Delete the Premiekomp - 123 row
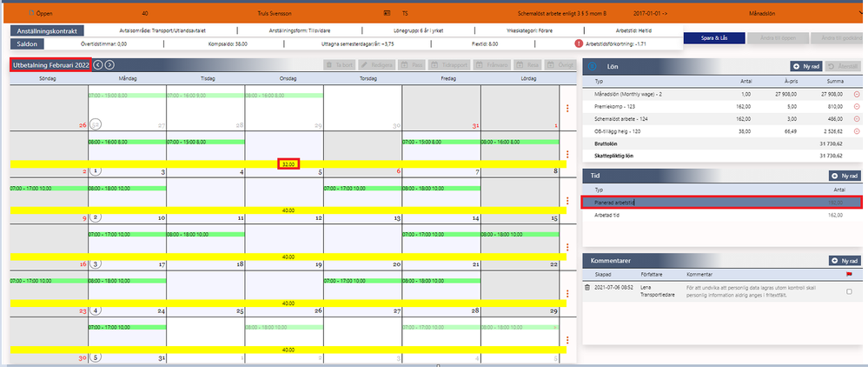Screen dimensions: 868x367 coord(857,106)
